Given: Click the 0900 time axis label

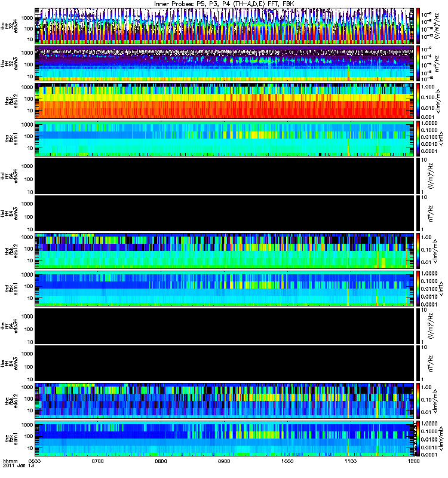Looking at the screenshot, I should 225,461.
